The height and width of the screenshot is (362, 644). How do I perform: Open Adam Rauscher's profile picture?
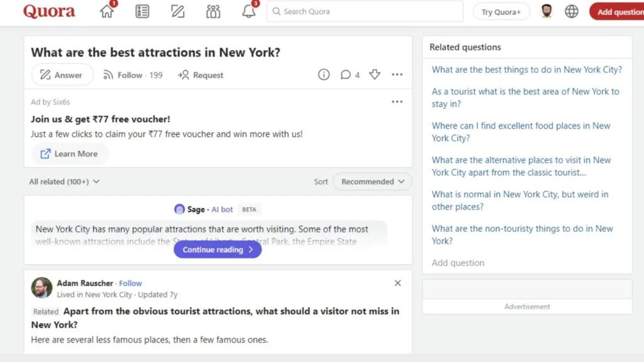[x=42, y=288]
